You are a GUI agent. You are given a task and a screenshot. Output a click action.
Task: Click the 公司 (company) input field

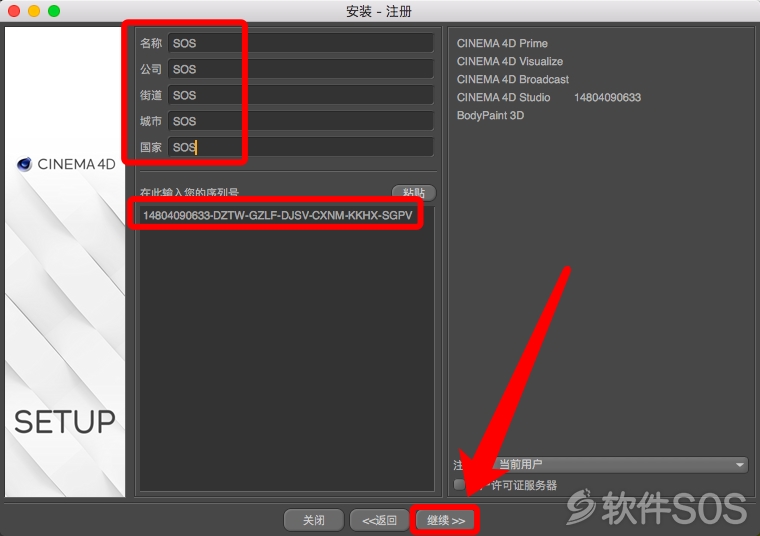tap(301, 69)
